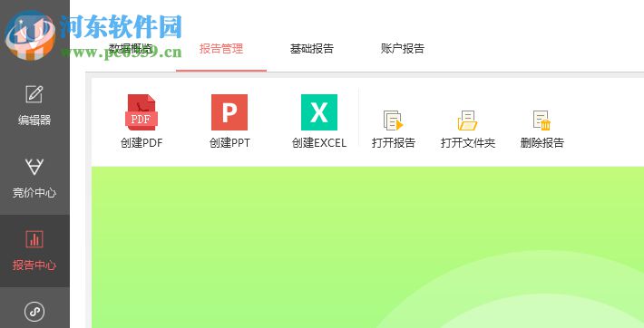Open report via 打开报告 icon
Screen dimensions: 644x328
click(x=393, y=121)
